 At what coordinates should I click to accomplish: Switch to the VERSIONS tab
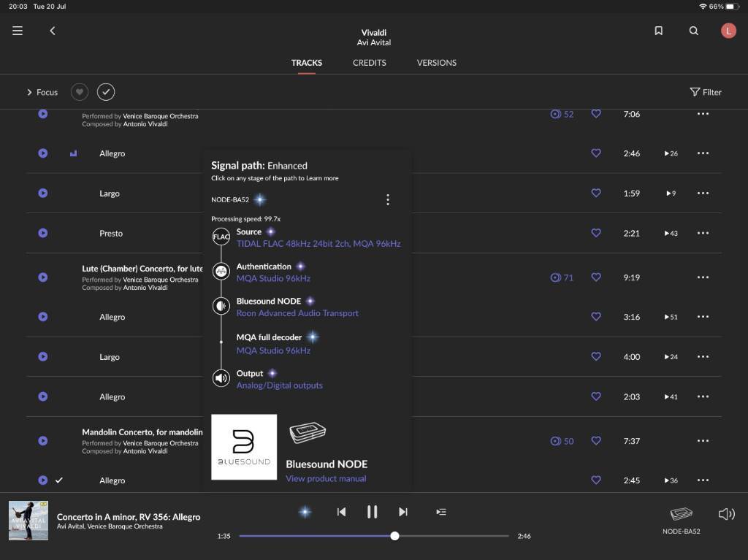pyautogui.click(x=437, y=63)
